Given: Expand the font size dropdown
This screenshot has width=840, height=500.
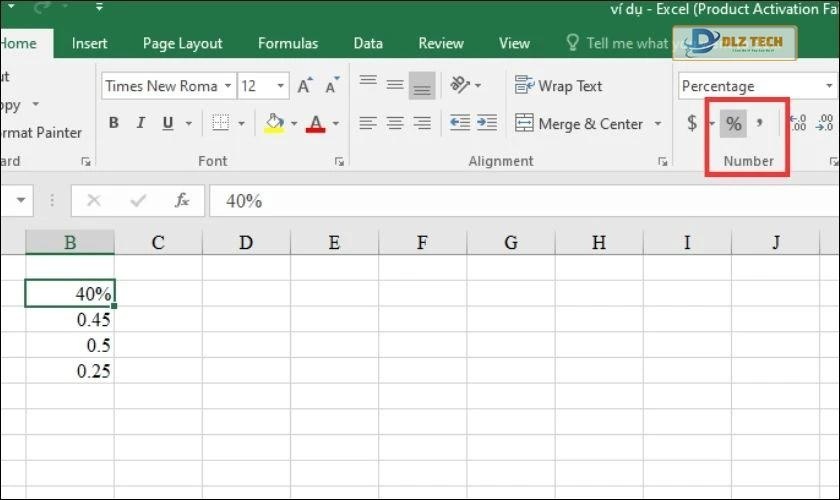Looking at the screenshot, I should (x=281, y=86).
